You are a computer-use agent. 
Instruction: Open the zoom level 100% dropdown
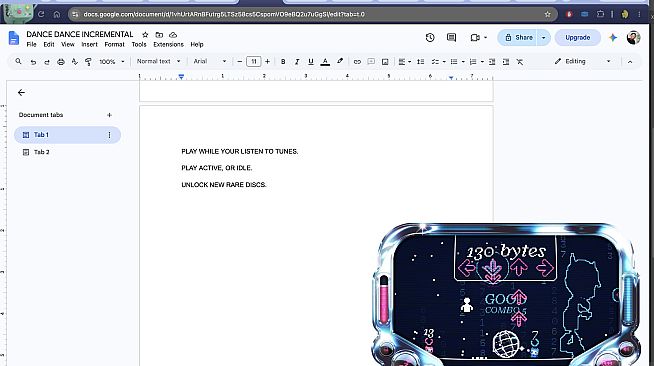[112, 62]
